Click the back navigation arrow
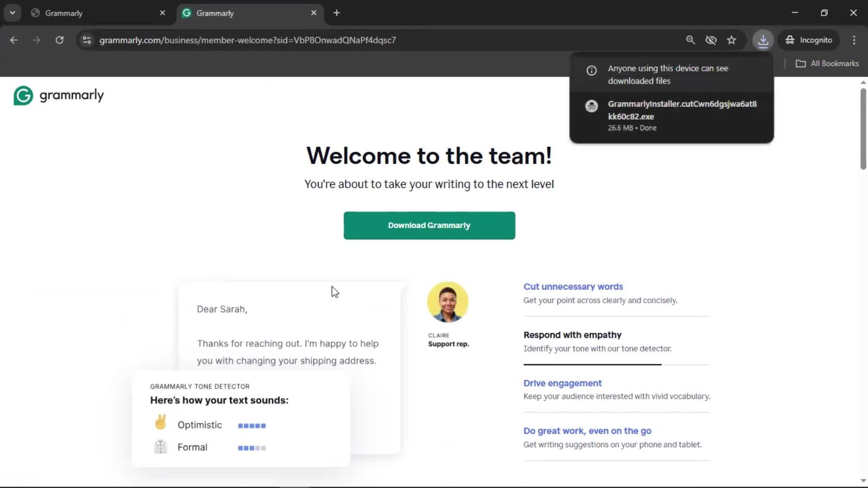The width and height of the screenshot is (868, 488). [x=14, y=40]
